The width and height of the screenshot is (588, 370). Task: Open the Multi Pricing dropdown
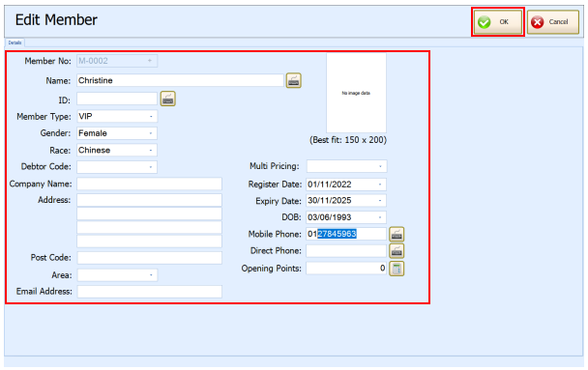coord(380,166)
